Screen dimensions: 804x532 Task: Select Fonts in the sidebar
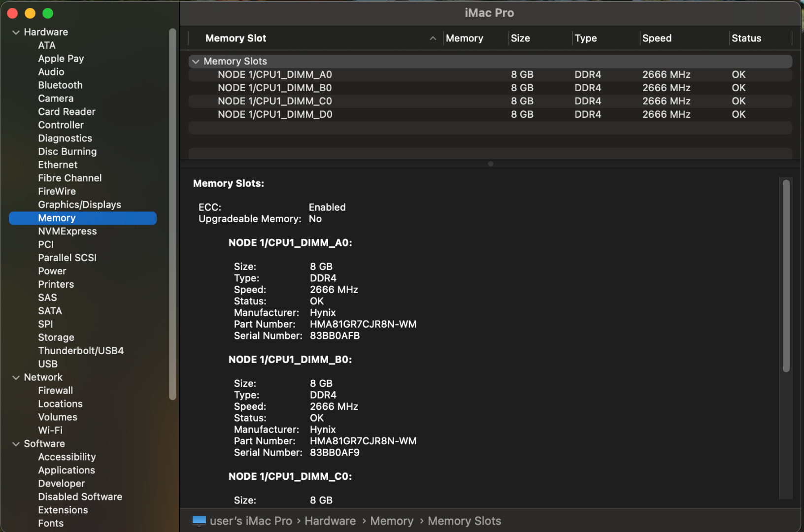coord(51,524)
